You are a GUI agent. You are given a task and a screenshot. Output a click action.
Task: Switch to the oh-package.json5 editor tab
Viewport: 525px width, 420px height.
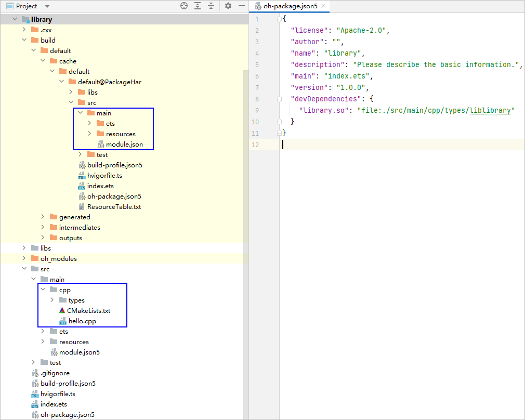[x=290, y=6]
